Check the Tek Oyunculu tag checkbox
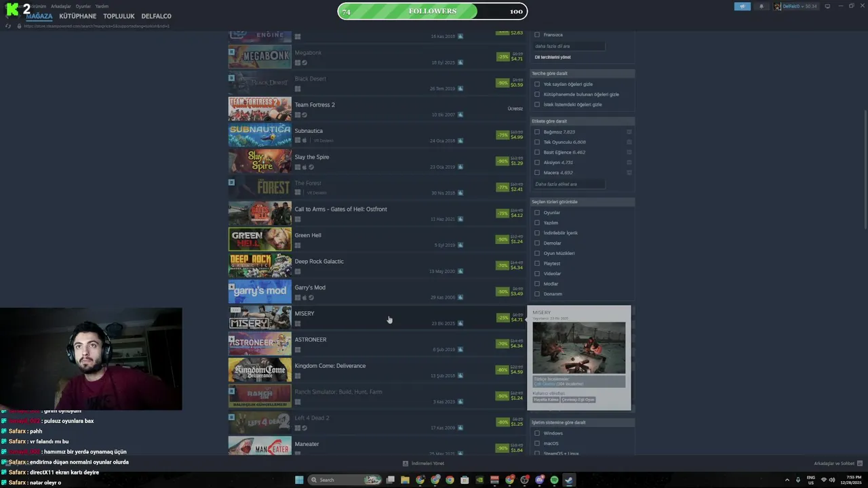868x488 pixels. [537, 142]
